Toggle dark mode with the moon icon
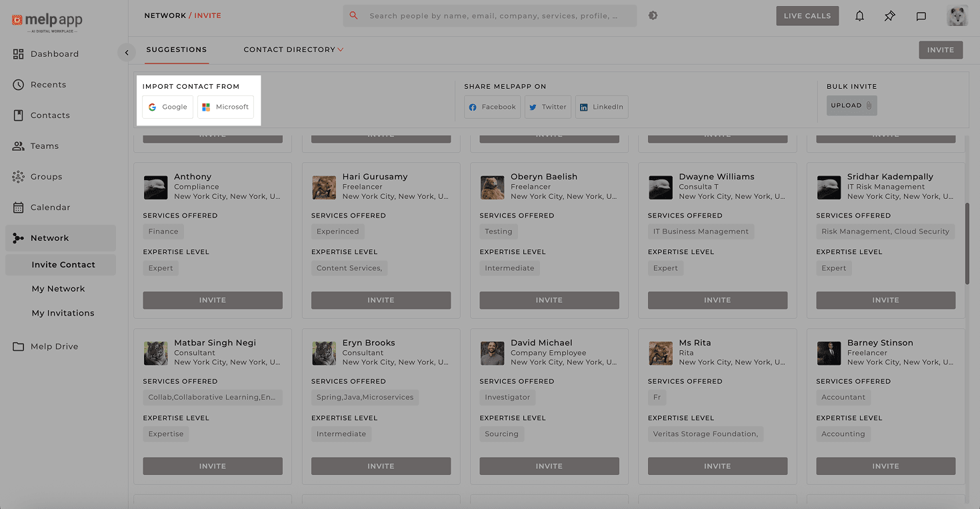Image resolution: width=980 pixels, height=509 pixels. click(653, 15)
